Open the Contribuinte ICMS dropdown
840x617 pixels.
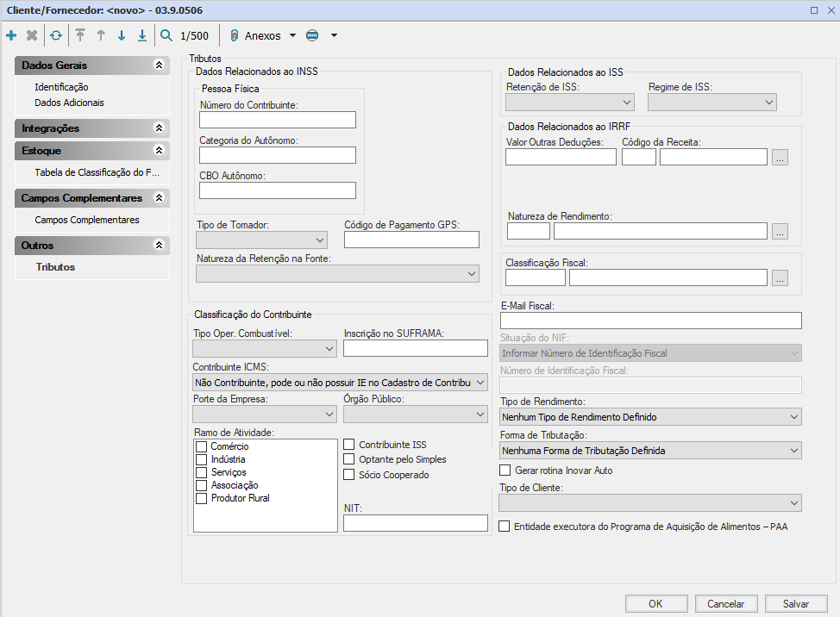340,382
